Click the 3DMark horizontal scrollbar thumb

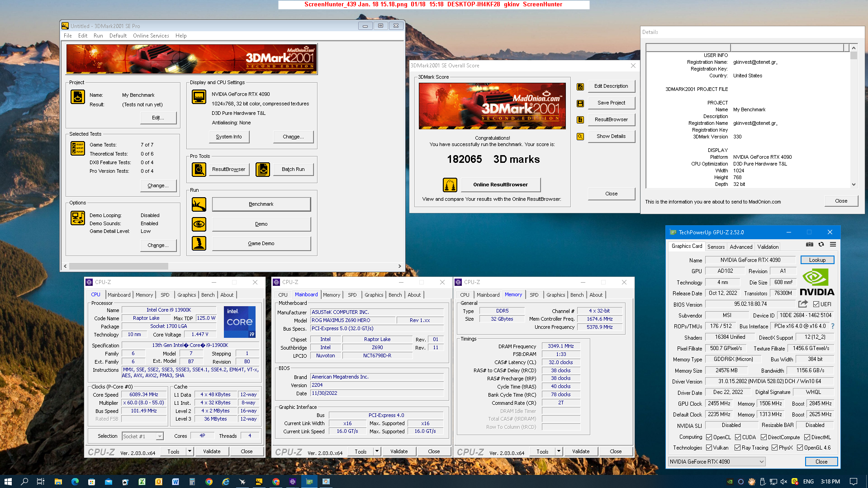pos(119,266)
